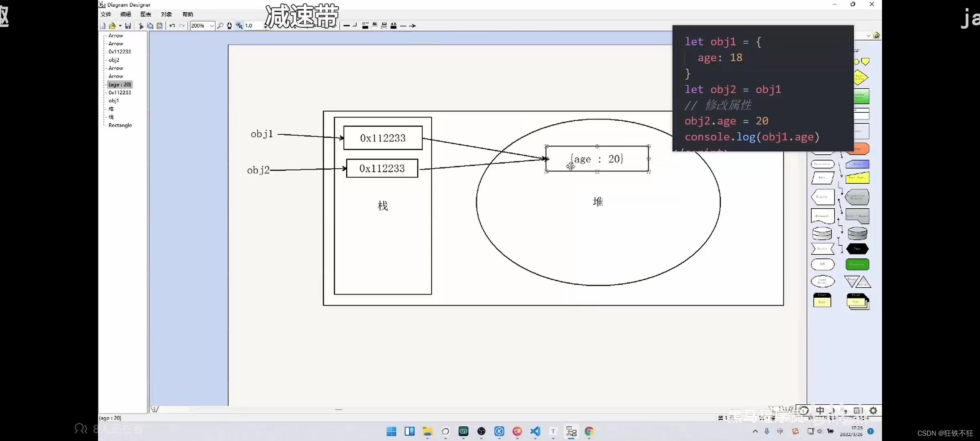The height and width of the screenshot is (441, 980).
Task: Open the template palette dropdown
Action: (868, 36)
